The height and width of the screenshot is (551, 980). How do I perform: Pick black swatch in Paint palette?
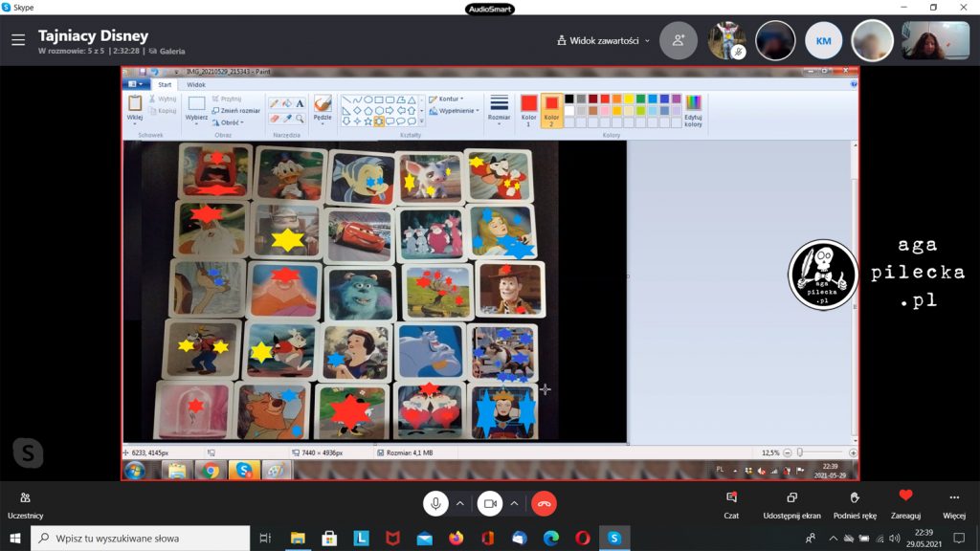[568, 99]
